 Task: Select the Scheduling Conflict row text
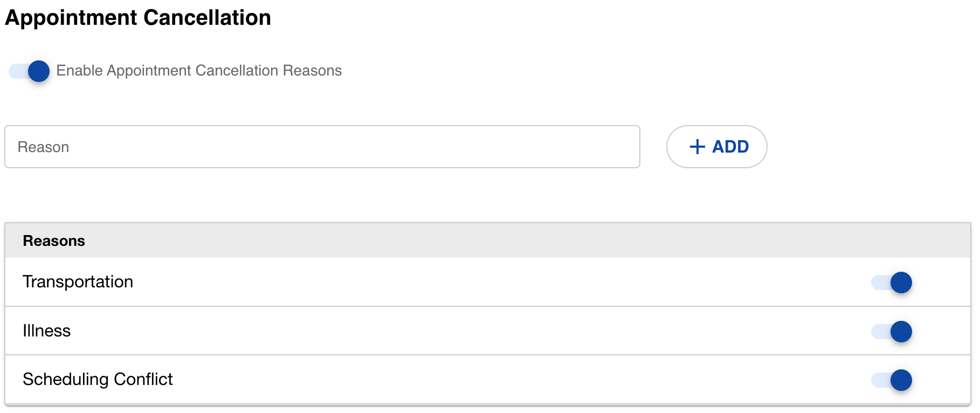(x=98, y=380)
